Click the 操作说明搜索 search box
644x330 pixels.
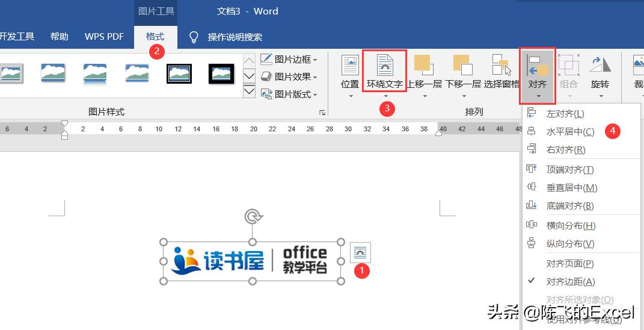click(235, 37)
